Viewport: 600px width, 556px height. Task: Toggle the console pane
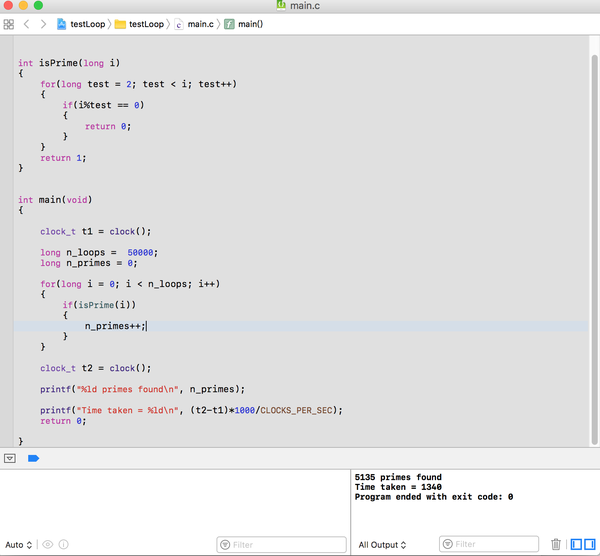(x=589, y=544)
